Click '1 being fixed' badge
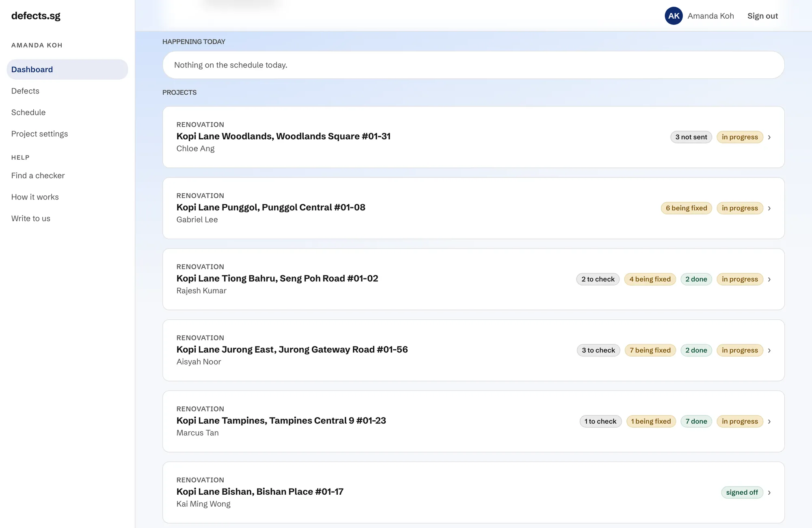Viewport: 812px width, 528px height. [651, 422]
